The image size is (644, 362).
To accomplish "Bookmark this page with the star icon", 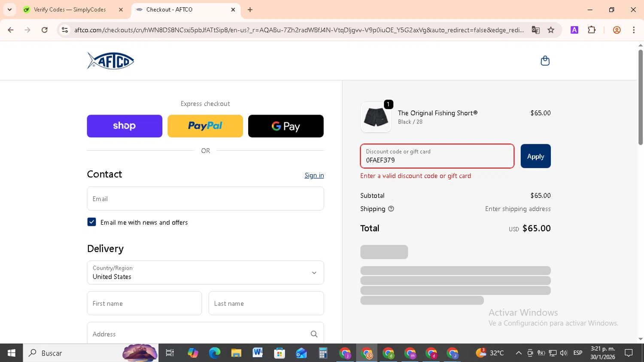I will click(x=551, y=30).
